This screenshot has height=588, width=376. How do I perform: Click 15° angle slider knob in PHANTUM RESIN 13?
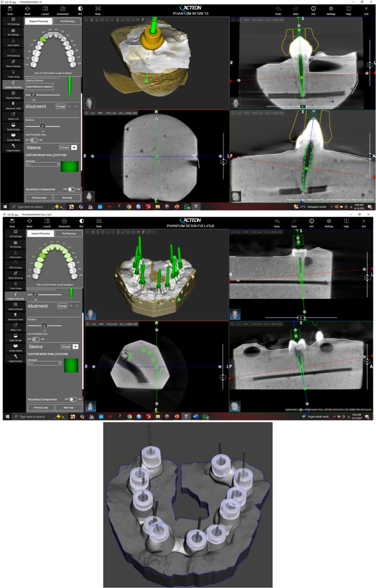tap(33, 95)
